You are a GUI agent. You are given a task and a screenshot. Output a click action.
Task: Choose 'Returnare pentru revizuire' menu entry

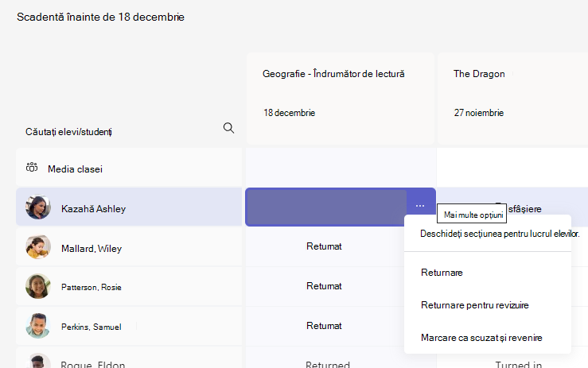point(475,305)
